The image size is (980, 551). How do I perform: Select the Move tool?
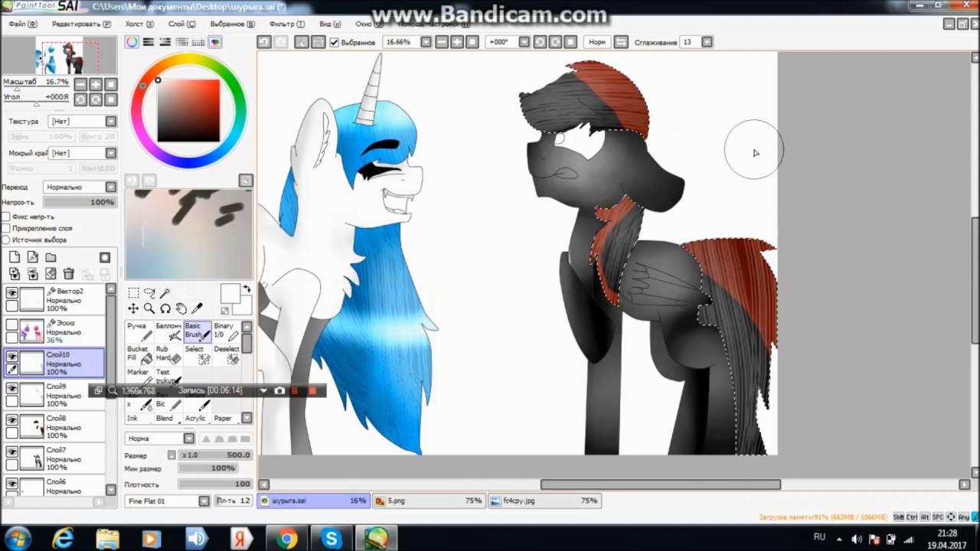pos(133,308)
